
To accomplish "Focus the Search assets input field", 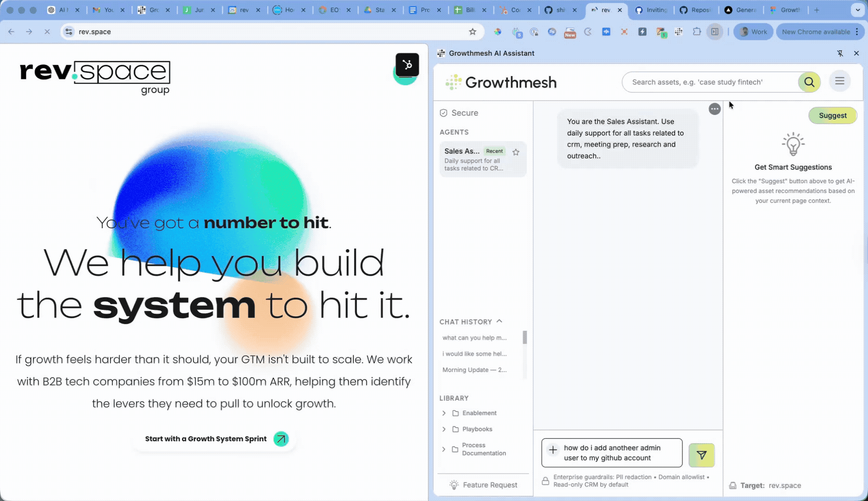I will pos(711,82).
